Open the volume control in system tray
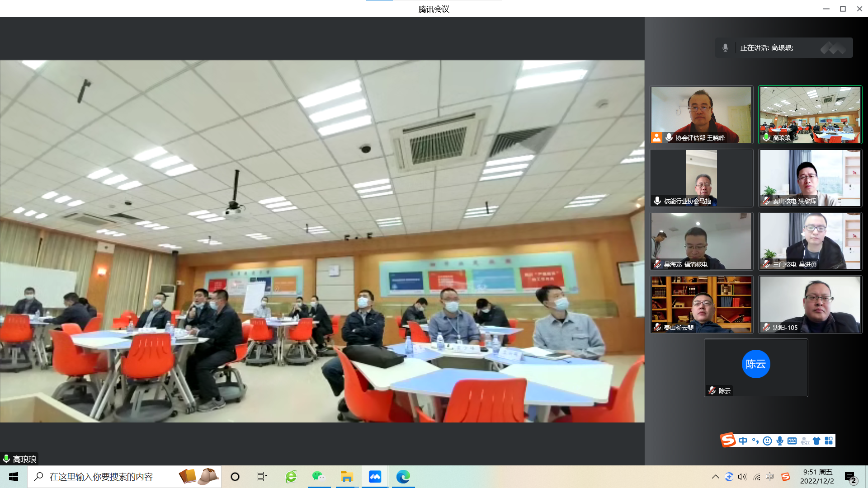The width and height of the screenshot is (868, 488). [x=742, y=477]
